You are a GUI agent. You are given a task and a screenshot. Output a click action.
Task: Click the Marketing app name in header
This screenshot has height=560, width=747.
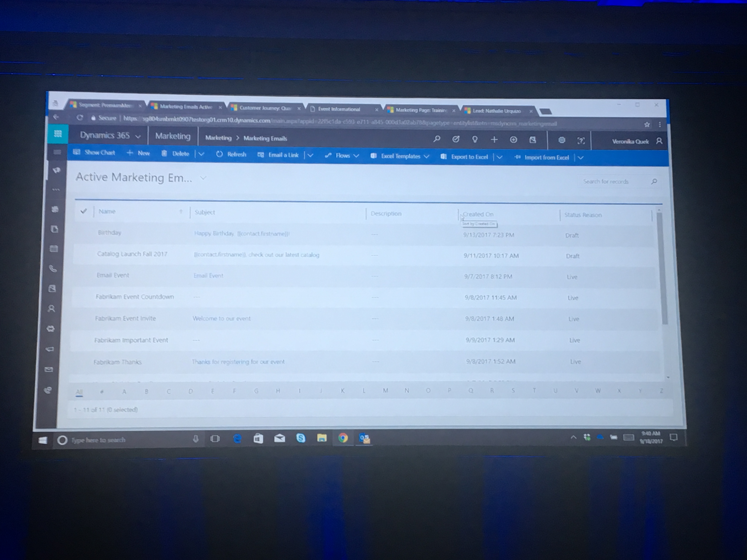[x=173, y=136]
